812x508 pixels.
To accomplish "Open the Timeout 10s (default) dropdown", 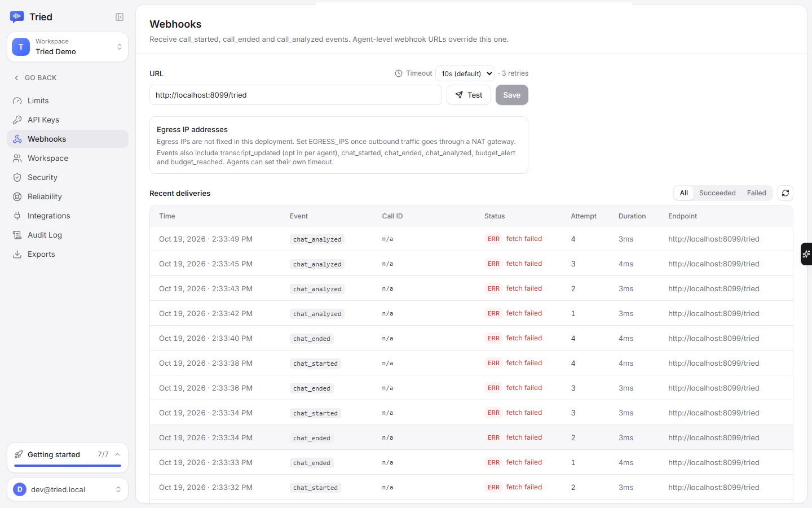I will (465, 73).
